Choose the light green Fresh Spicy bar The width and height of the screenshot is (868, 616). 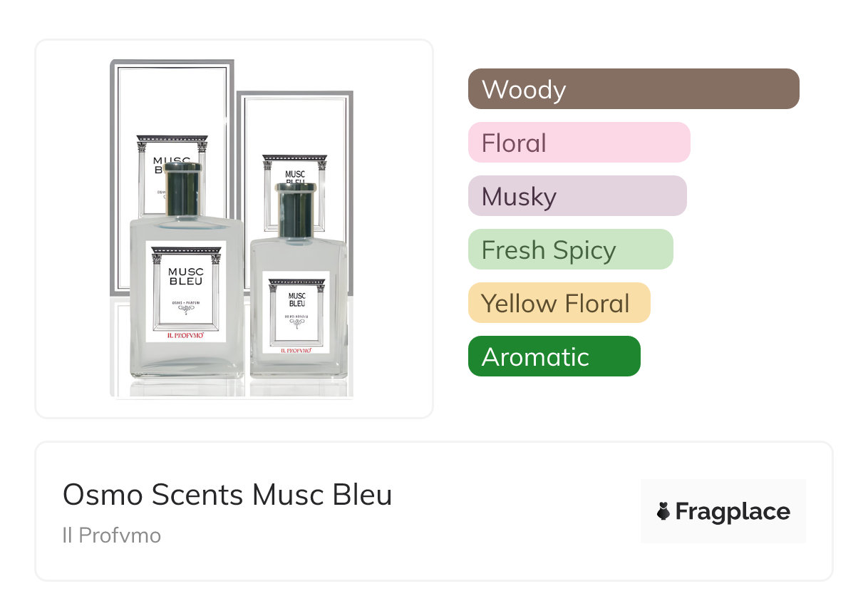(x=570, y=250)
